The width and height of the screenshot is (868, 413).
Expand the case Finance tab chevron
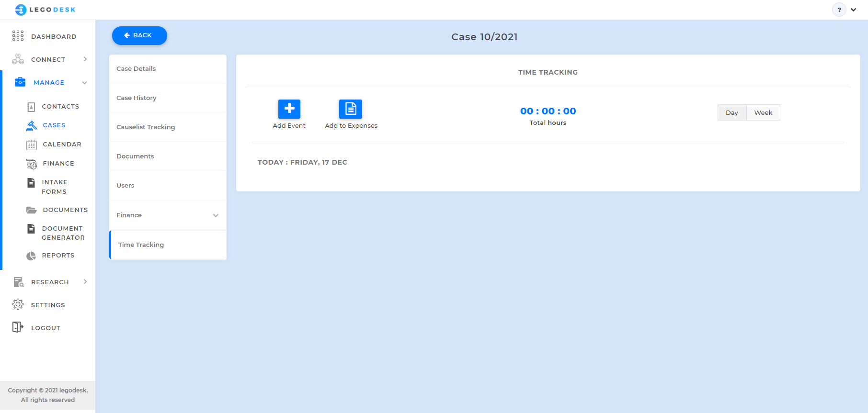216,215
